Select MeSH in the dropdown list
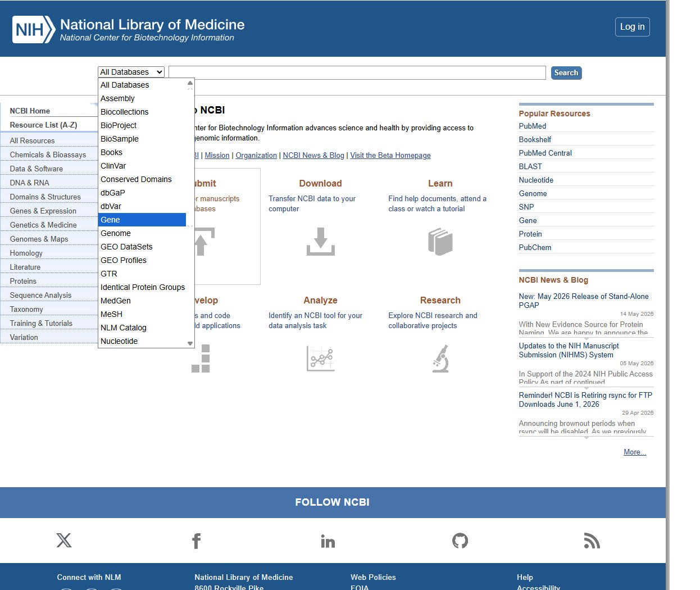700x590 pixels. tap(142, 314)
